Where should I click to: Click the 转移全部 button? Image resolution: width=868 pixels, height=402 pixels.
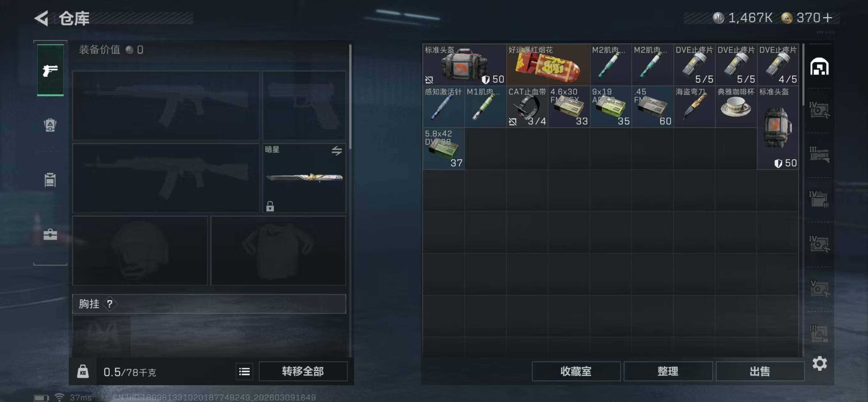(303, 371)
